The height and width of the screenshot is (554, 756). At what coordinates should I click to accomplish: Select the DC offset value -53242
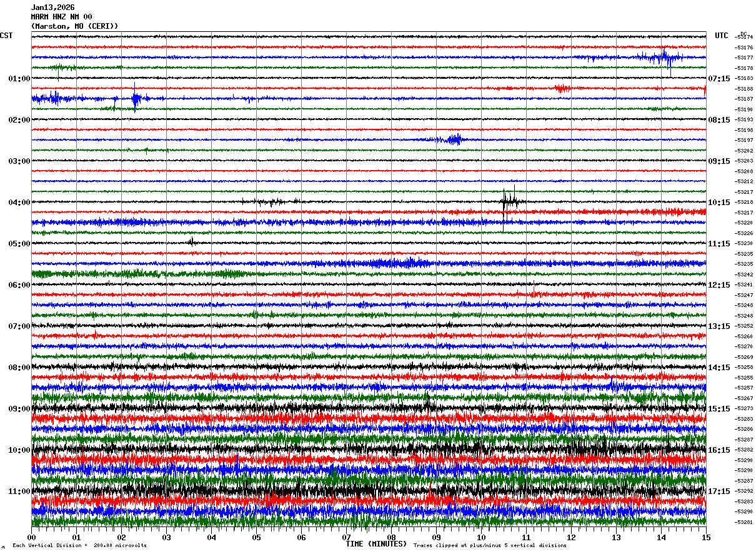744,274
